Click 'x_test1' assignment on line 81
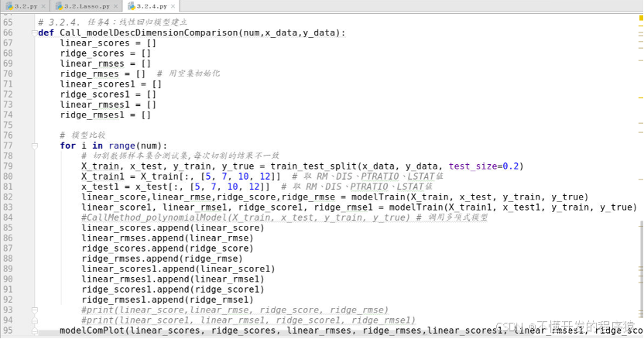The width and height of the screenshot is (644, 339). 100,187
